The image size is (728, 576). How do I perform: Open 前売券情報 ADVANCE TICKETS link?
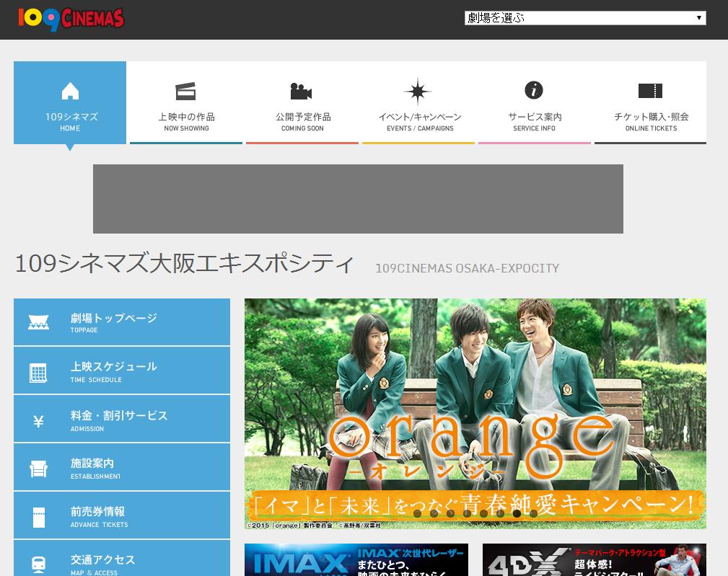click(122, 515)
